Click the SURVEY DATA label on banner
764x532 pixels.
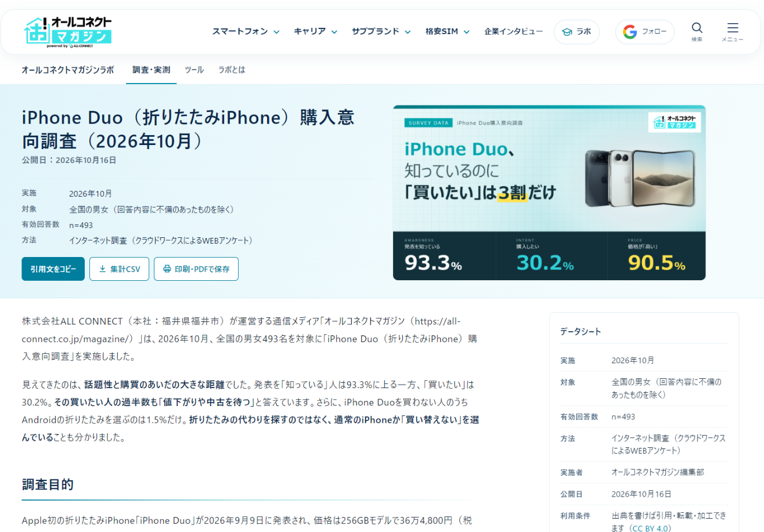(x=428, y=123)
